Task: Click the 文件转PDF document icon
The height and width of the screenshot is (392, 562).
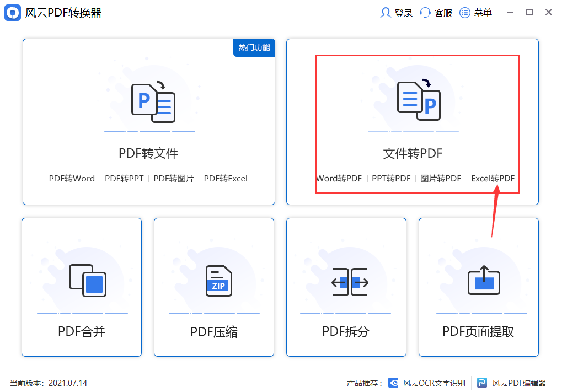Action: [419, 100]
